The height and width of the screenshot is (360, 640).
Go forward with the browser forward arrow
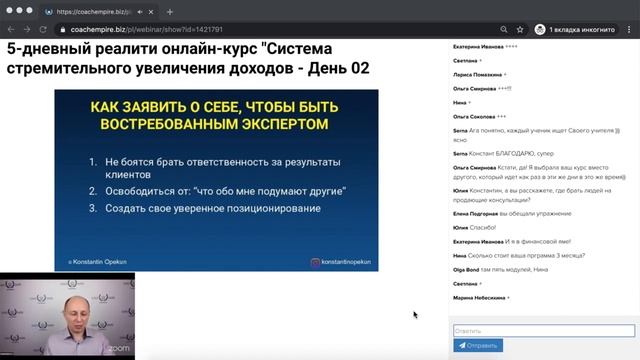[27, 29]
